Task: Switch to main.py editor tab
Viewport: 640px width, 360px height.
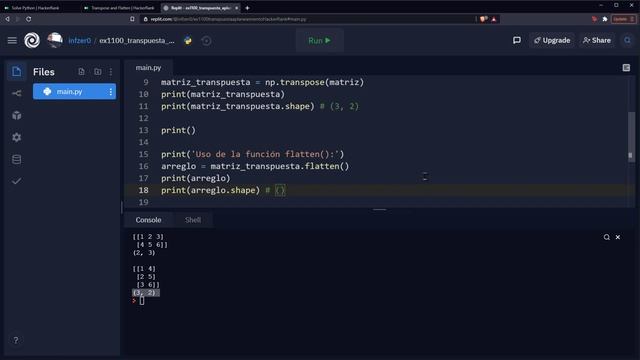Action: click(x=148, y=68)
